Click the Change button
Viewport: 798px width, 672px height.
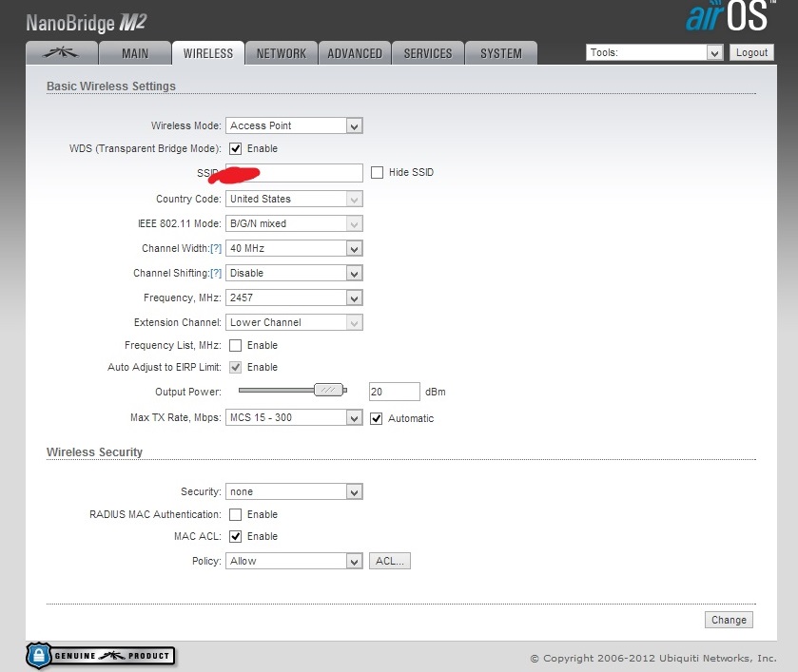[729, 620]
